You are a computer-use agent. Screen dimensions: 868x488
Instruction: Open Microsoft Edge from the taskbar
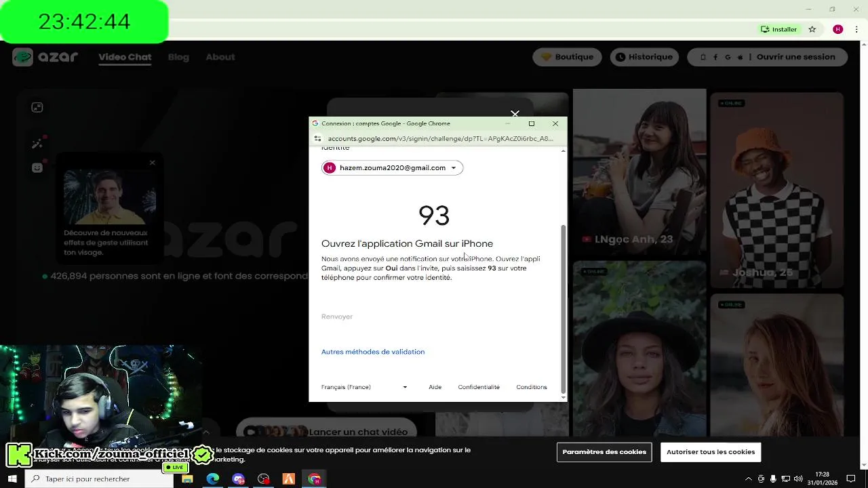click(x=213, y=479)
